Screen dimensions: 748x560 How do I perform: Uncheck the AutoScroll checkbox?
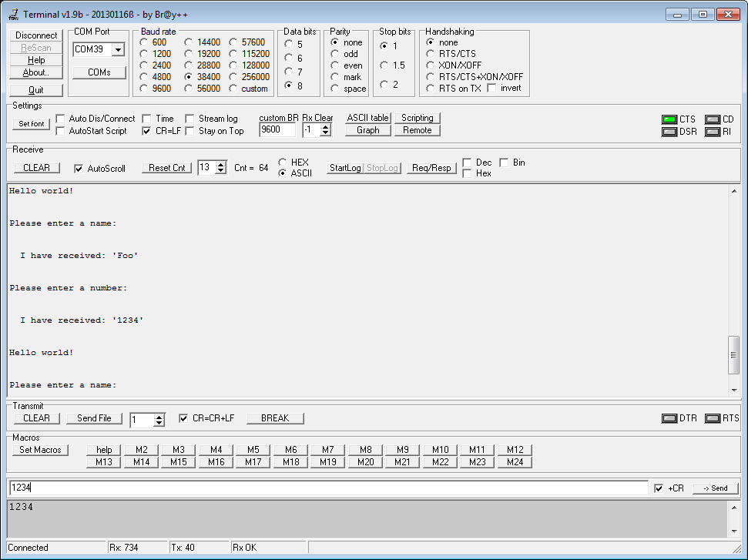pyautogui.click(x=79, y=169)
